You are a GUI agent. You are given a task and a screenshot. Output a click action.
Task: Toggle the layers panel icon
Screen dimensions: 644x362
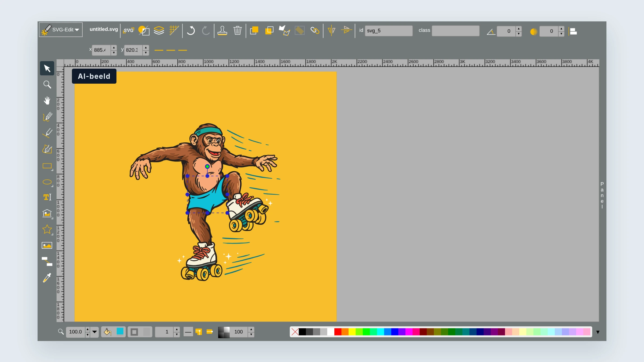click(159, 31)
